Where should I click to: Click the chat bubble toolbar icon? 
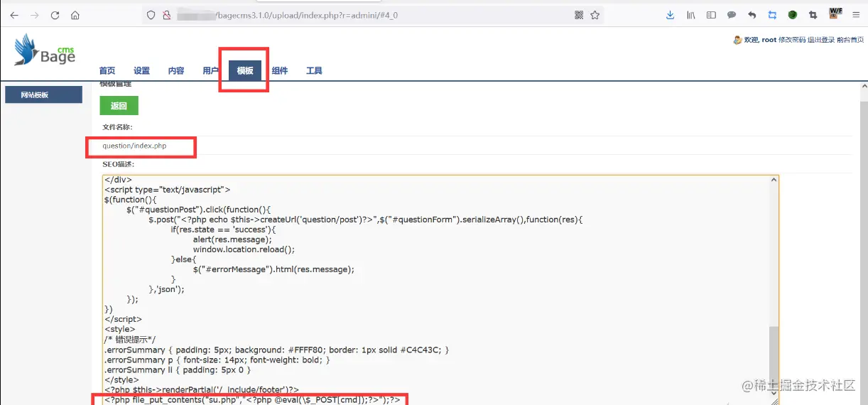[732, 15]
